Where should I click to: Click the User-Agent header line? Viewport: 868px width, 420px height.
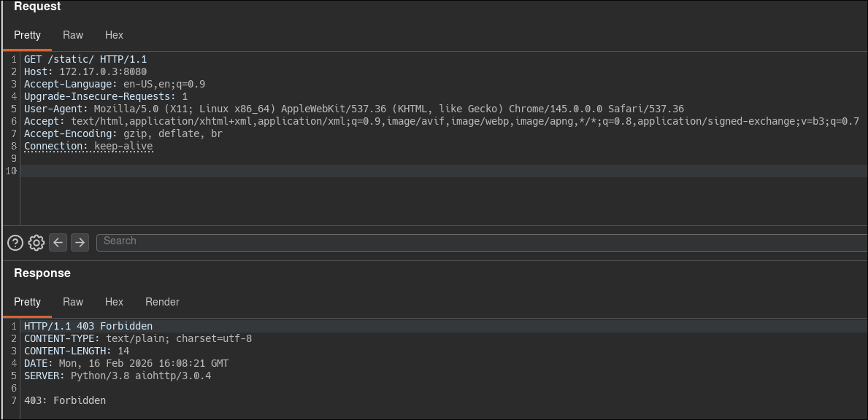354,109
